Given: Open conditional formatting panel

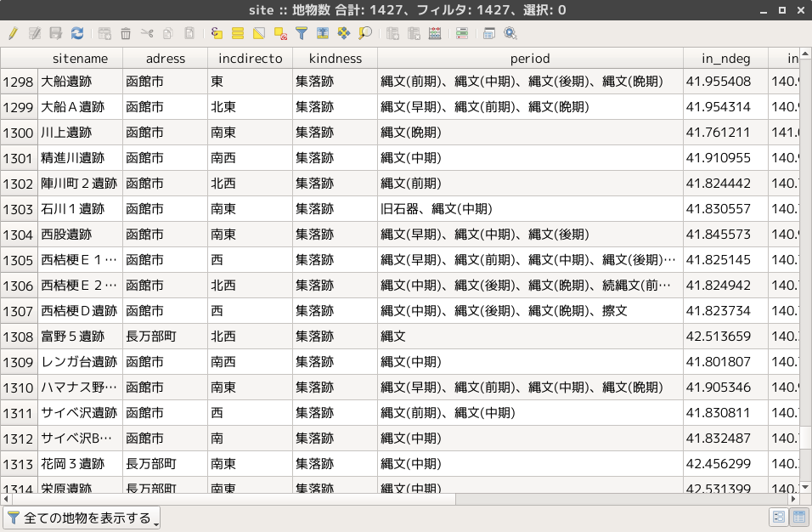Looking at the screenshot, I should coord(462,34).
